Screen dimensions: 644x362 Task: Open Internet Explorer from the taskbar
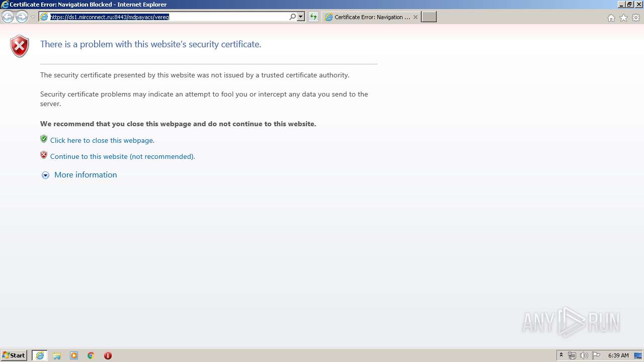(x=40, y=355)
